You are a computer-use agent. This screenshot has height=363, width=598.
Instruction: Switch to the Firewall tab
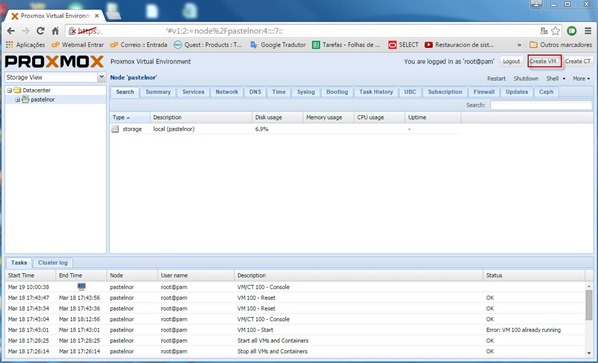(x=484, y=92)
